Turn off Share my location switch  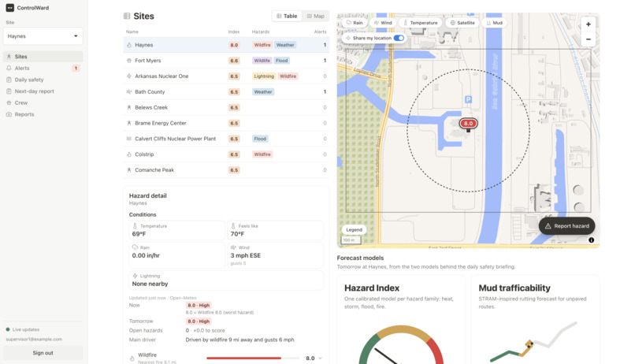(399, 38)
